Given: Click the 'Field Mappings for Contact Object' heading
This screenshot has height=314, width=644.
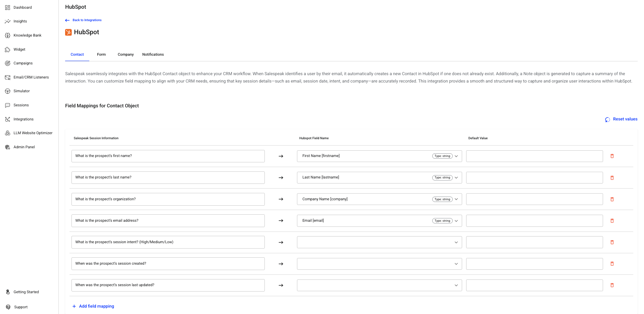Looking at the screenshot, I should click(102, 106).
